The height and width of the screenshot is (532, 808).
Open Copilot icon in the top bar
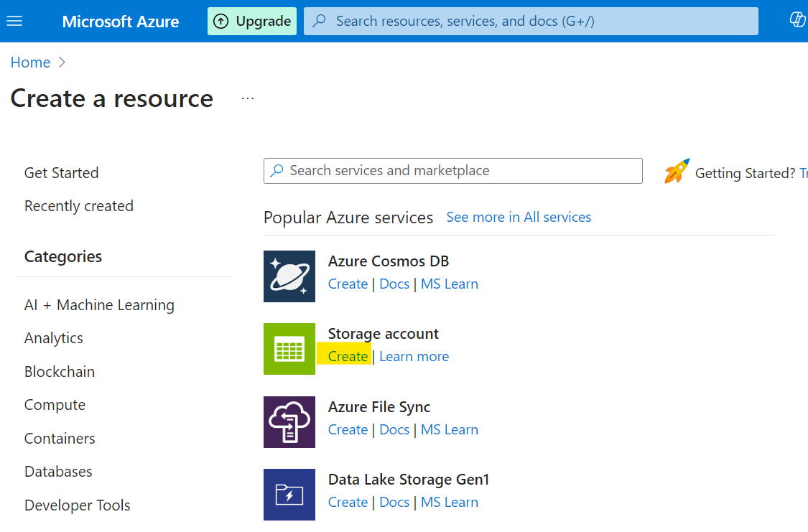(797, 20)
